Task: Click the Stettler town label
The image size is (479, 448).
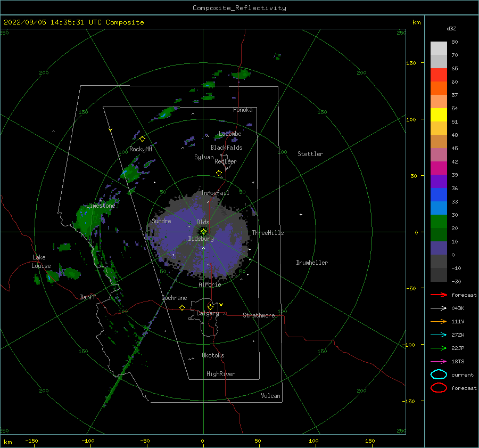Action: (x=310, y=154)
